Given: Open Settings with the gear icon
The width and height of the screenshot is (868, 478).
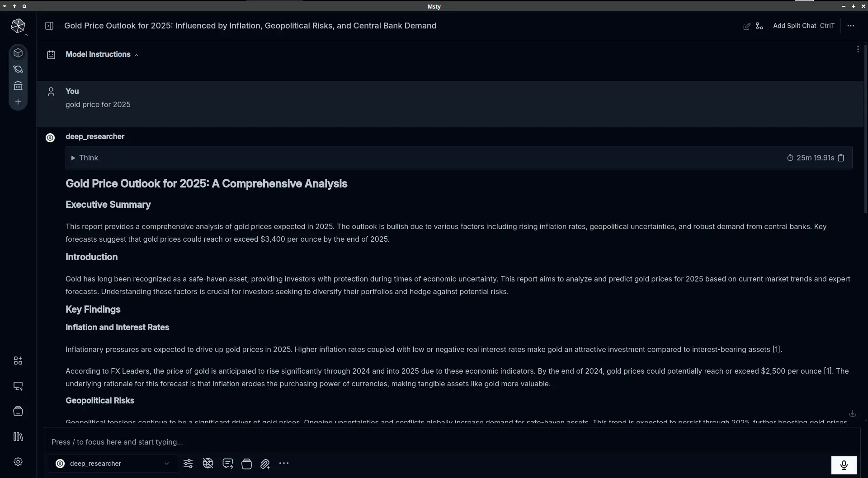Looking at the screenshot, I should [18, 461].
